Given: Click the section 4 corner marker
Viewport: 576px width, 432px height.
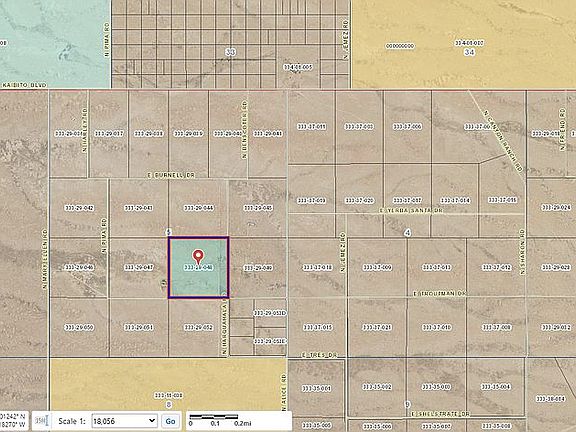Looking at the screenshot, I should [407, 233].
